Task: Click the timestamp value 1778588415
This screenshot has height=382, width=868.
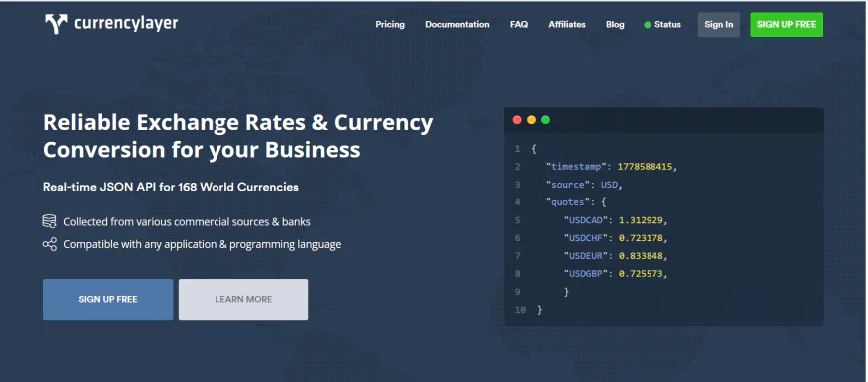Action: pyautogui.click(x=645, y=167)
